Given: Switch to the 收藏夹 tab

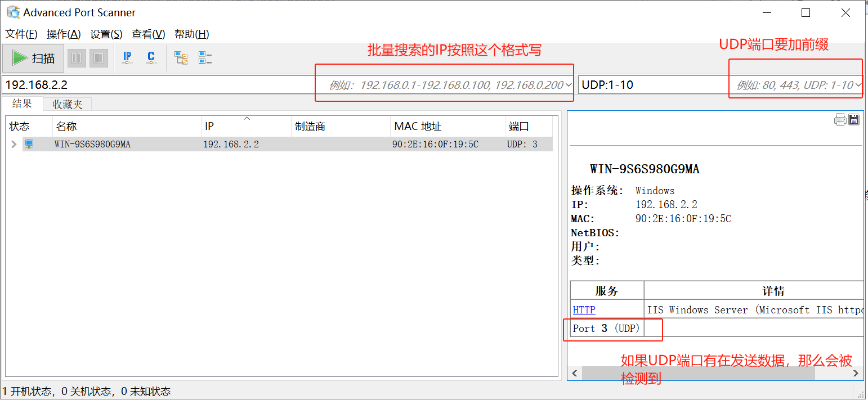Looking at the screenshot, I should 68,104.
